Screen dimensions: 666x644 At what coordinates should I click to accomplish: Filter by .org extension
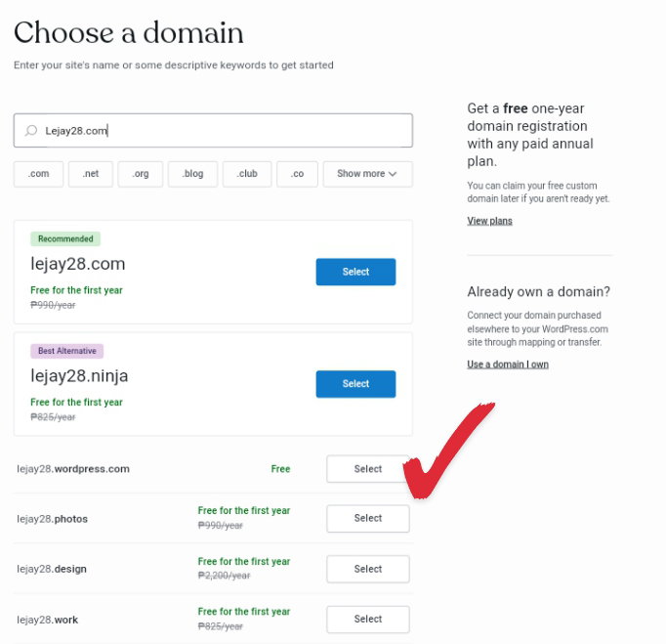click(x=141, y=174)
